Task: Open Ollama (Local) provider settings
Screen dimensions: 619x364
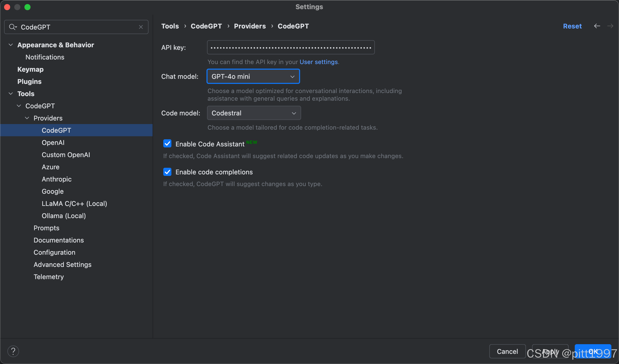Action: click(64, 216)
